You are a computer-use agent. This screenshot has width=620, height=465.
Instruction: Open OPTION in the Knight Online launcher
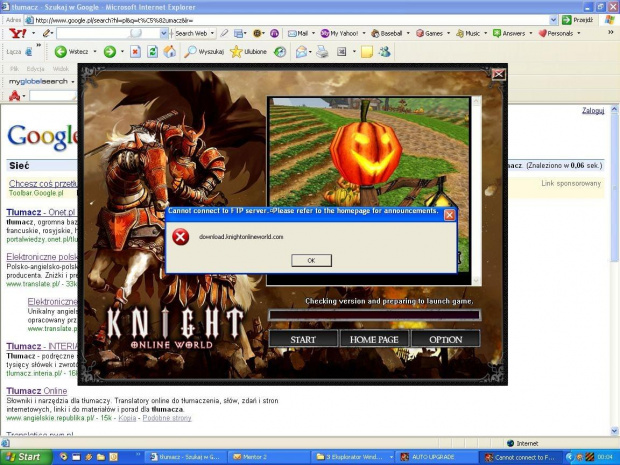(x=446, y=339)
